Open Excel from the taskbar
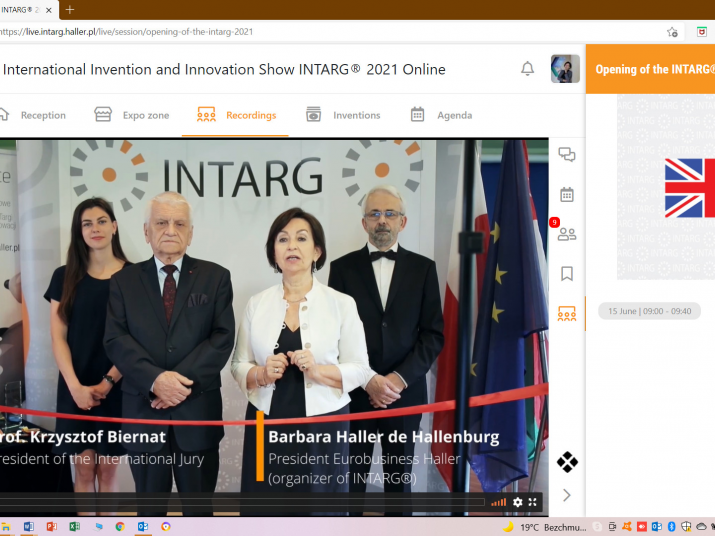Viewport: 715px width, 536px height. [74, 526]
